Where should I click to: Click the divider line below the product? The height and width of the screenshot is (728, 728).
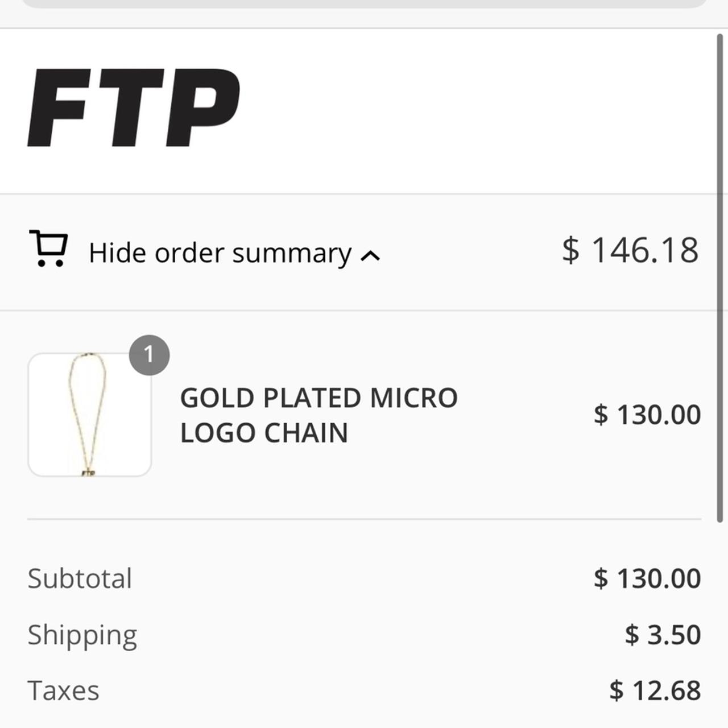(x=364, y=518)
